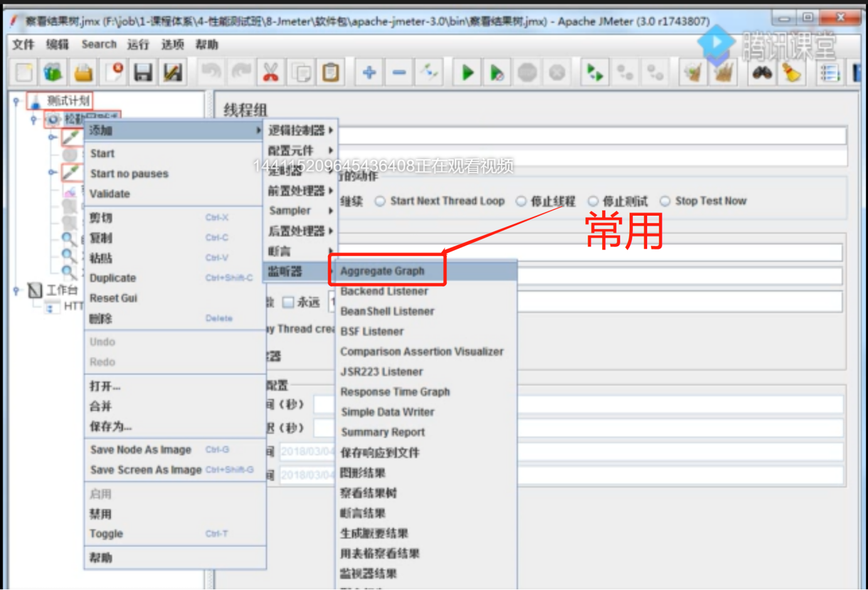Viewport: 868px width, 590px height.
Task: Click the Remote Shutdown All toolbar icon
Action: coord(655,73)
